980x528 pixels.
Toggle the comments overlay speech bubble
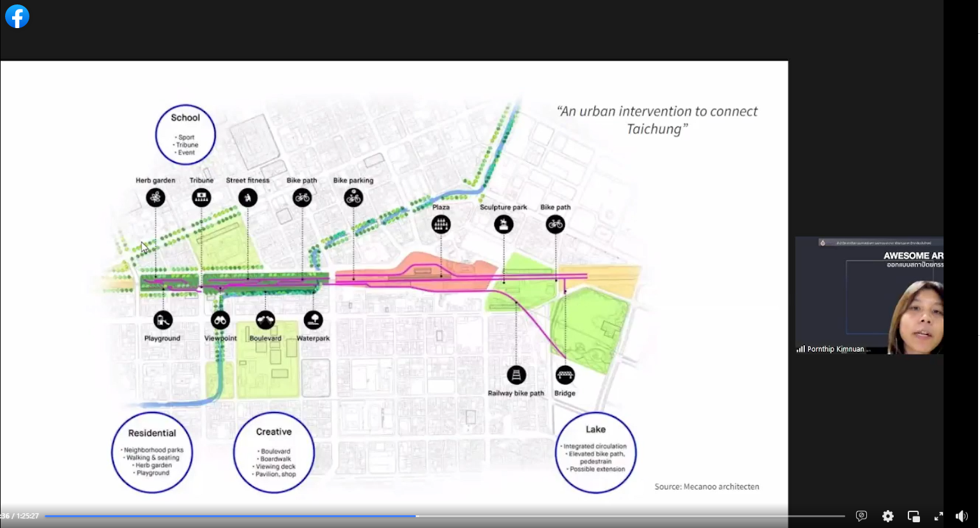click(861, 516)
